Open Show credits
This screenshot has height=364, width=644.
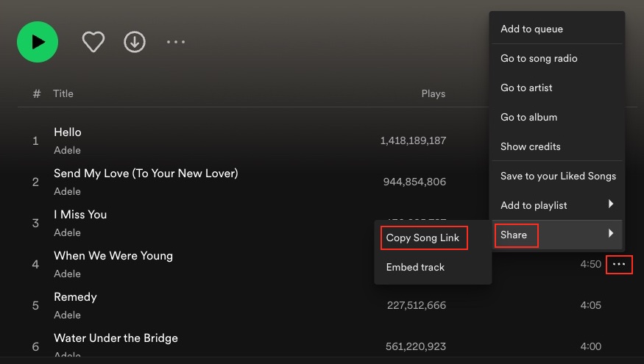[x=530, y=147]
